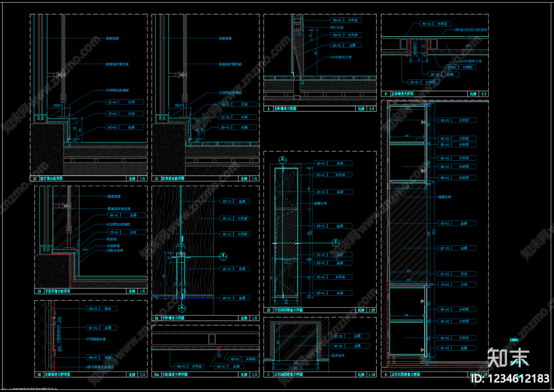The width and height of the screenshot is (554, 392).
Task: Select 9厚A级无机防火板基层 annotation in drawing B
Action: pos(470,30)
